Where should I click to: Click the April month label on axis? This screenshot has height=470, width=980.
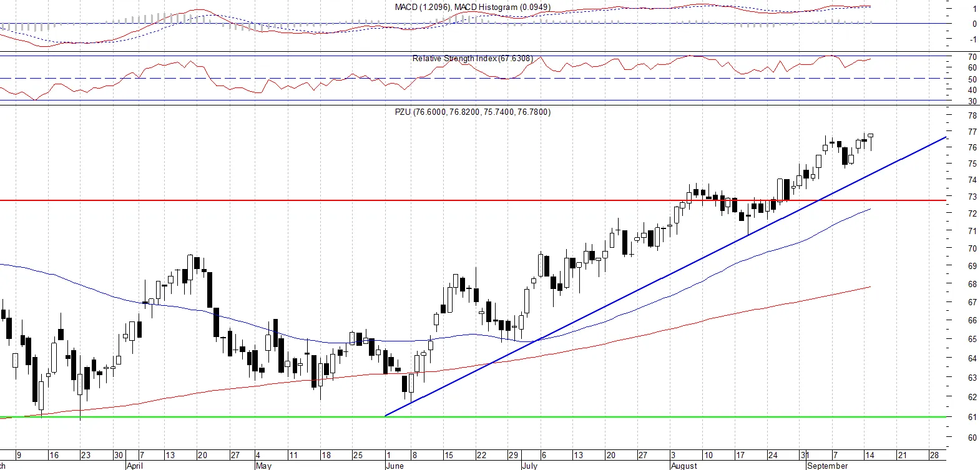coord(134,466)
